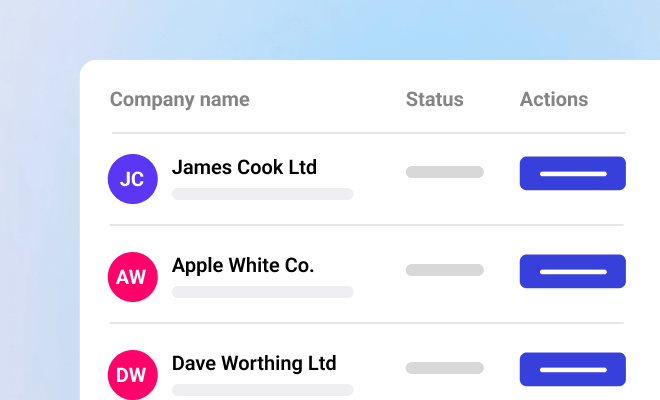Click the subtitle placeholder under Dave Worthing Ltd
Viewport: 660px width, 400px height.
(263, 390)
